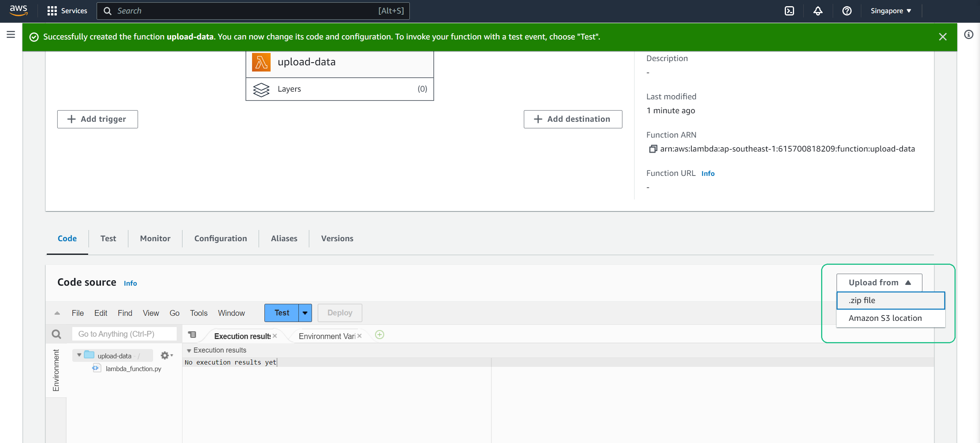This screenshot has width=980, height=443.
Task: Dismiss the green success banner
Action: click(943, 37)
